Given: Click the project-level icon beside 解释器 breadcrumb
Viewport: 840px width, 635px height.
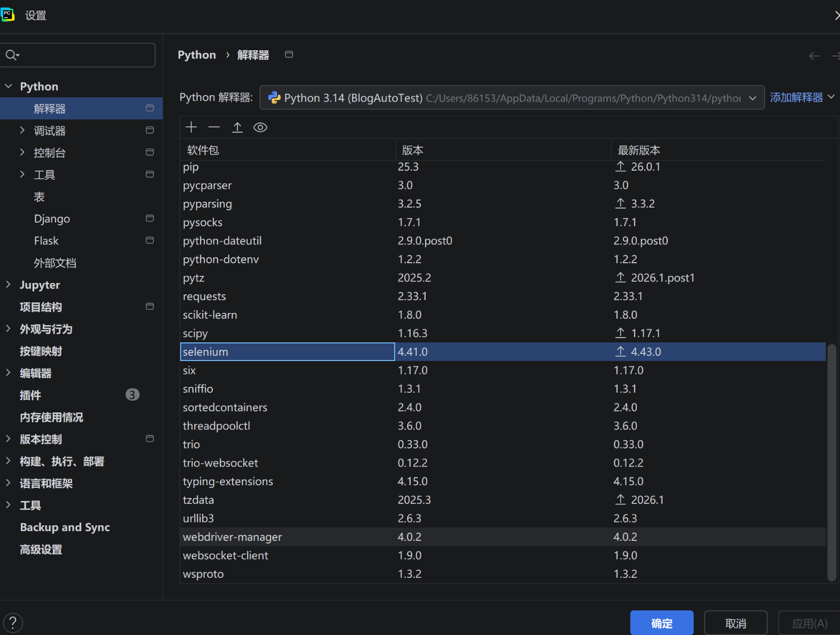Looking at the screenshot, I should tap(289, 55).
